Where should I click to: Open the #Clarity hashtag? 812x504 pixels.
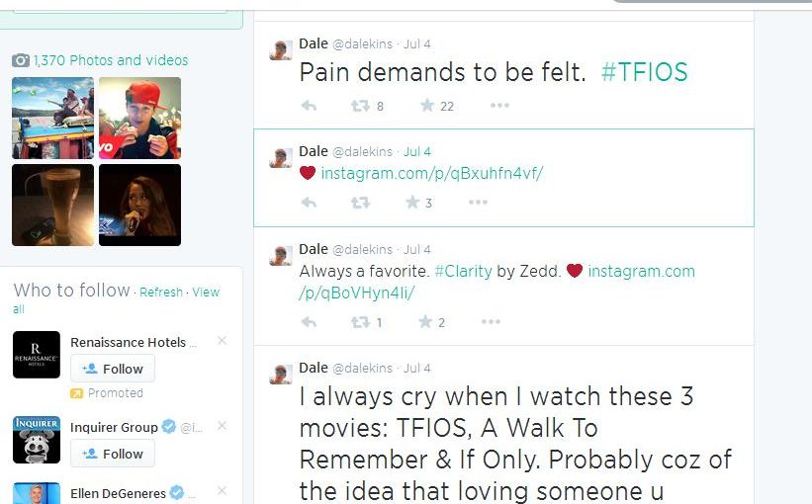pos(463,271)
